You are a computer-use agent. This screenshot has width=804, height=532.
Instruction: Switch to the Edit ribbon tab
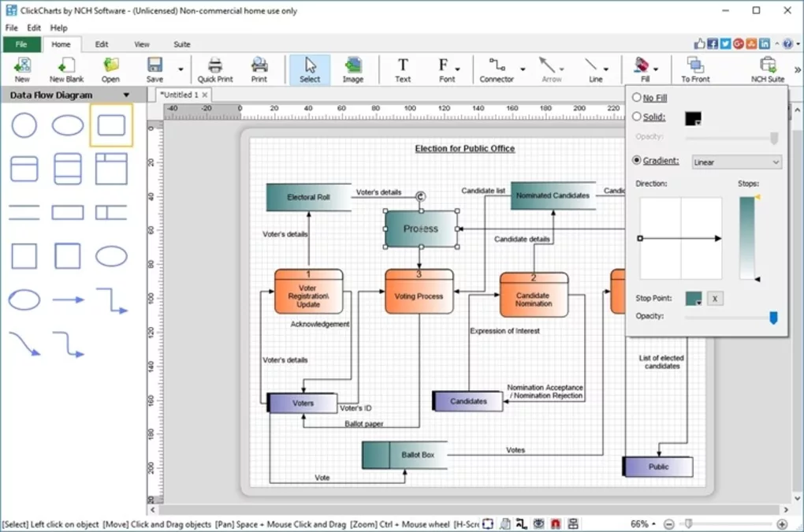(x=102, y=44)
